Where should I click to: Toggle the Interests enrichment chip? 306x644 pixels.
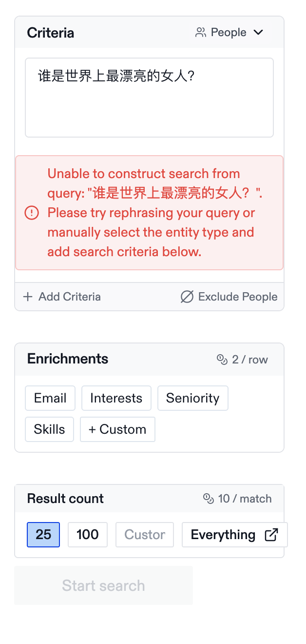tap(116, 398)
